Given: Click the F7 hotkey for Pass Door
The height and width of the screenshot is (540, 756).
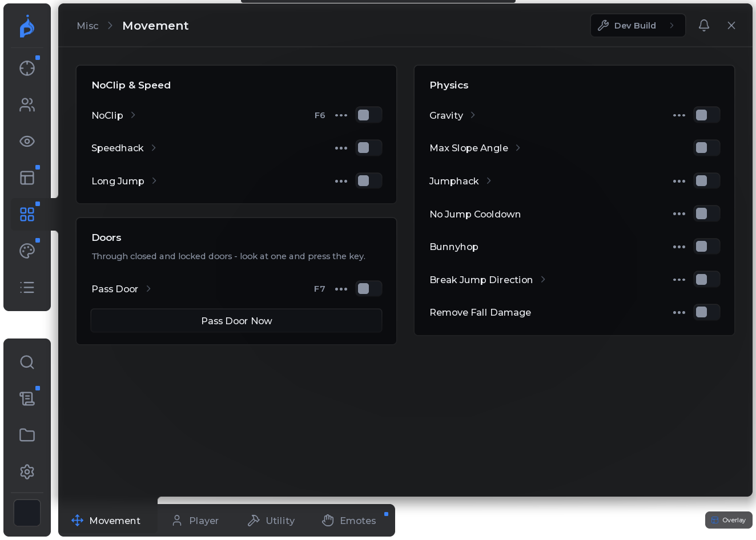Looking at the screenshot, I should pos(320,289).
